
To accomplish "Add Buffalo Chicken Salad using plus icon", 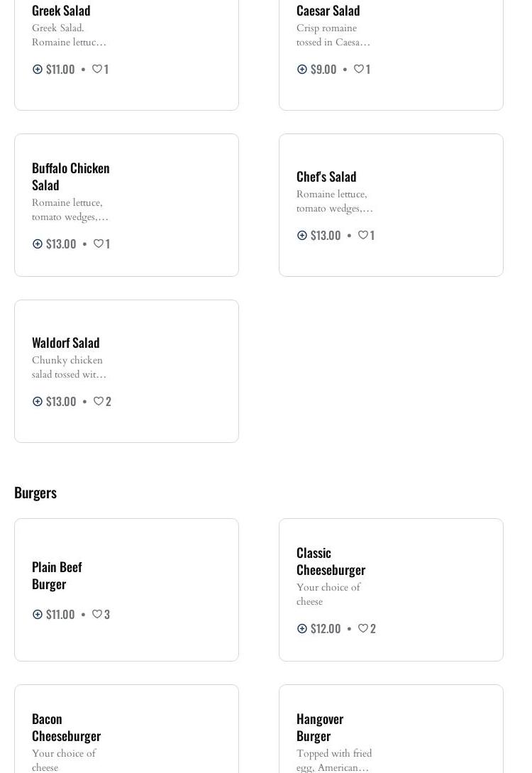I will [x=38, y=243].
